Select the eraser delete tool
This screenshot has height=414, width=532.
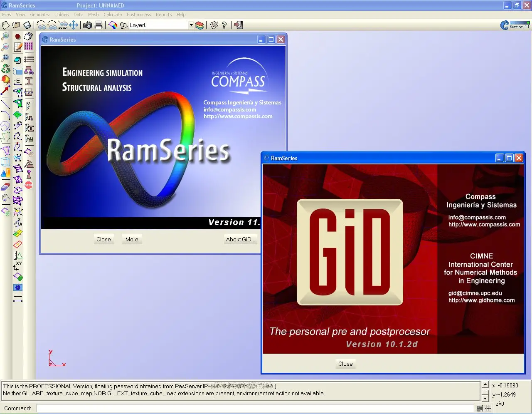(x=5, y=187)
